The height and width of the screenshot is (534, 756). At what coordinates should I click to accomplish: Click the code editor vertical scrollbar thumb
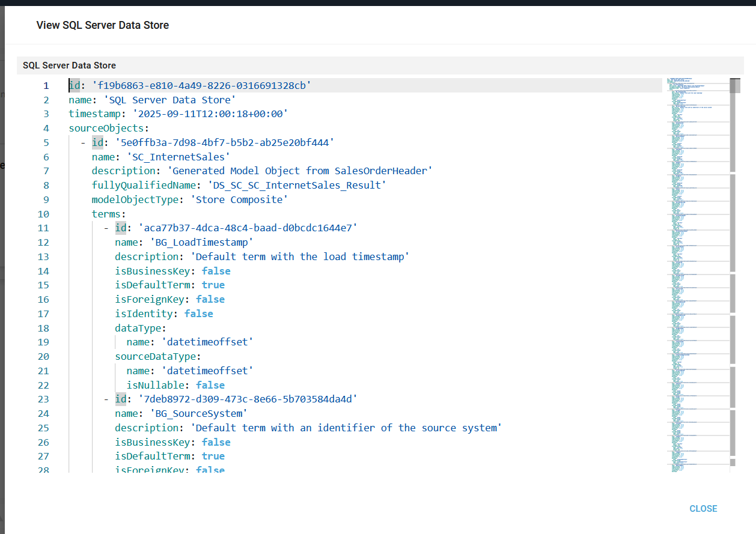[x=735, y=86]
